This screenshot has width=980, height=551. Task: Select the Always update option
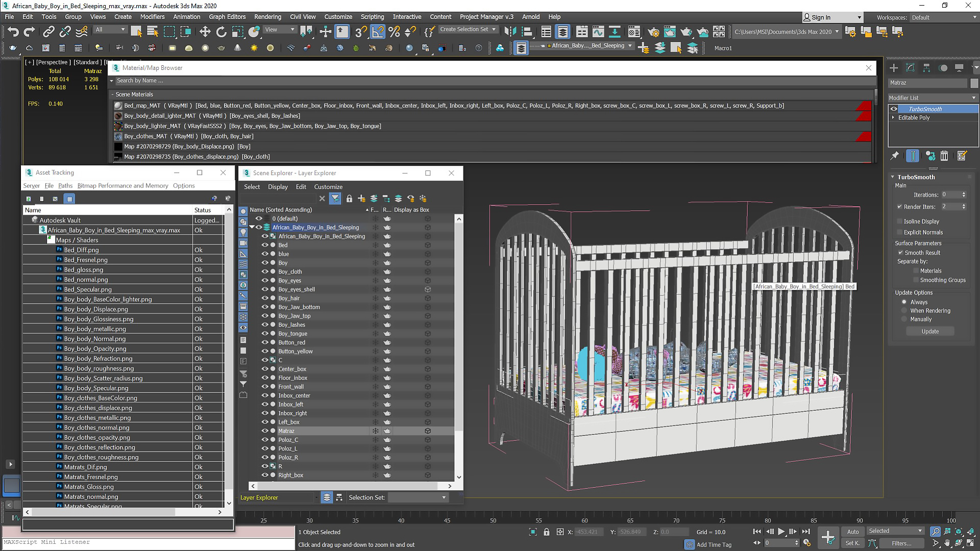(904, 302)
